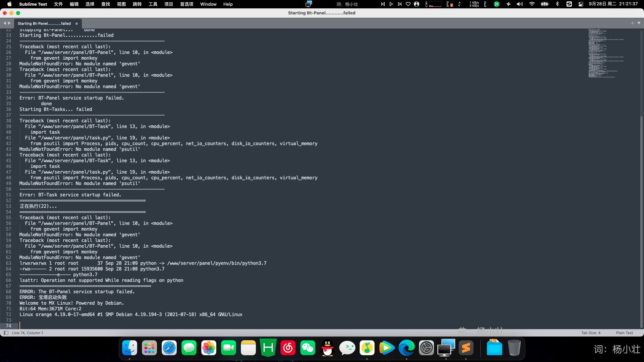Screen dimensions: 644x362
Task: Go to next tab with right arrow
Action: (9, 23)
